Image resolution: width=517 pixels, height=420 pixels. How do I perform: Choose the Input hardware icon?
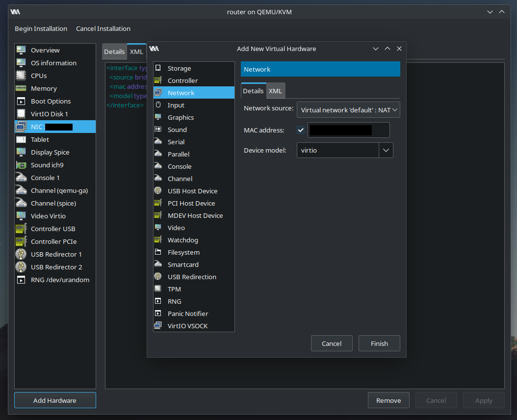point(158,105)
